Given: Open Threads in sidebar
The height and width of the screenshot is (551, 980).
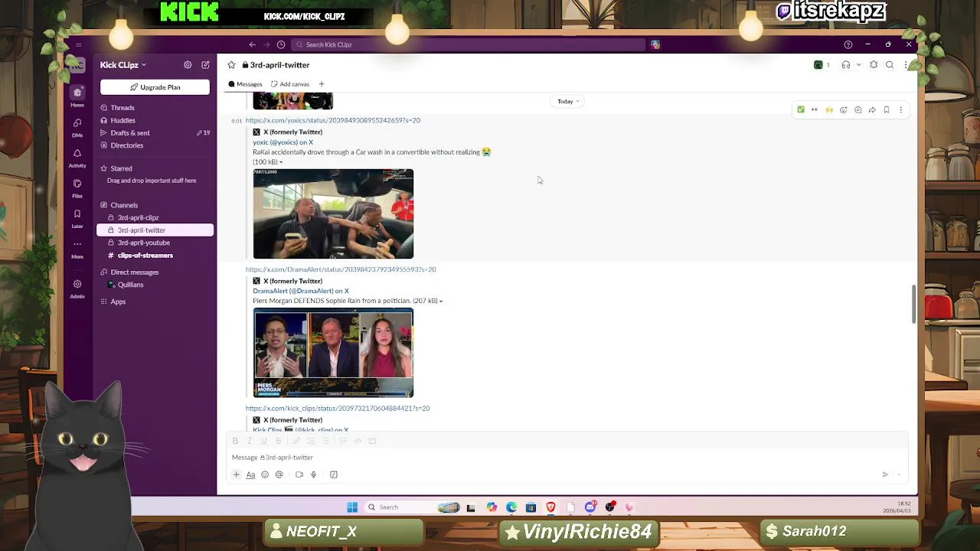Looking at the screenshot, I should [122, 108].
